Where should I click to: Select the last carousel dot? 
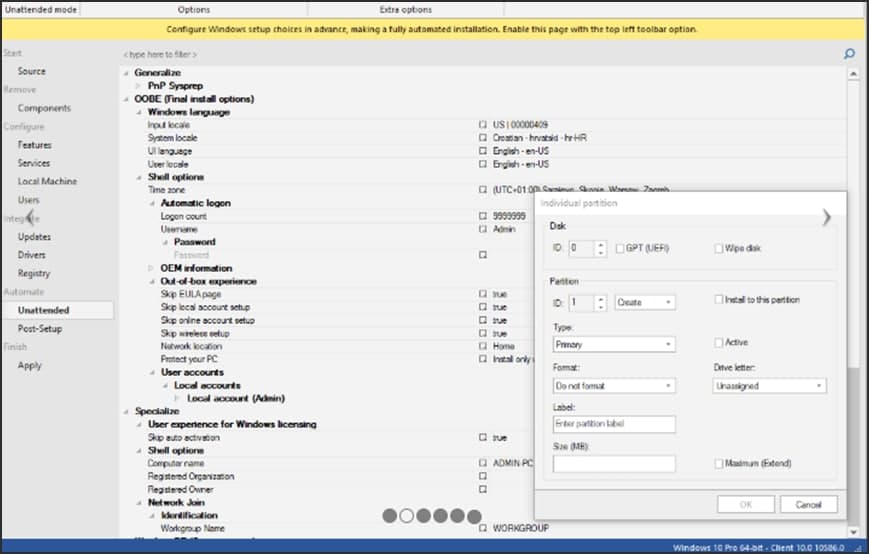pos(474,516)
